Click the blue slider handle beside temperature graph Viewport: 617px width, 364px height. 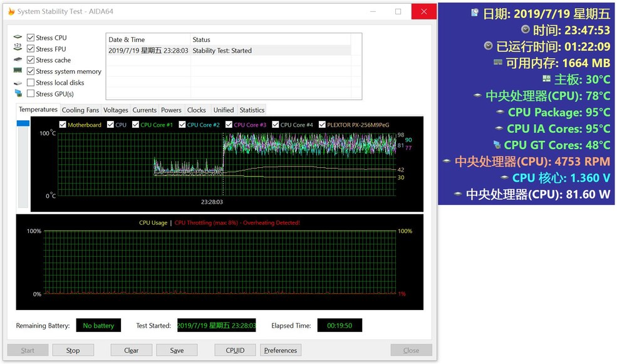click(23, 123)
